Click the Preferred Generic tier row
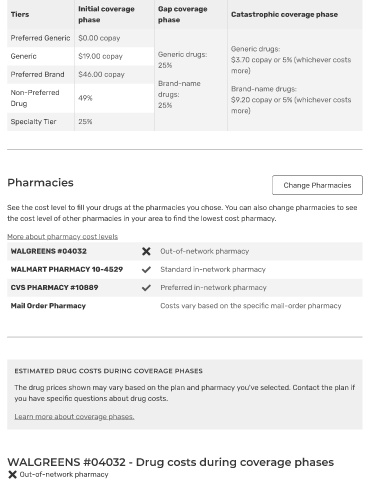Screen dimensions: 370x480 click(x=81, y=38)
